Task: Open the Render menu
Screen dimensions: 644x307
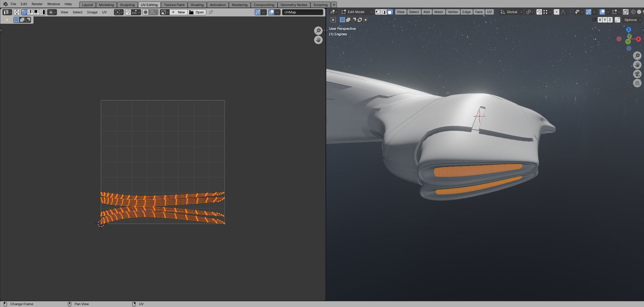Action: [37, 4]
